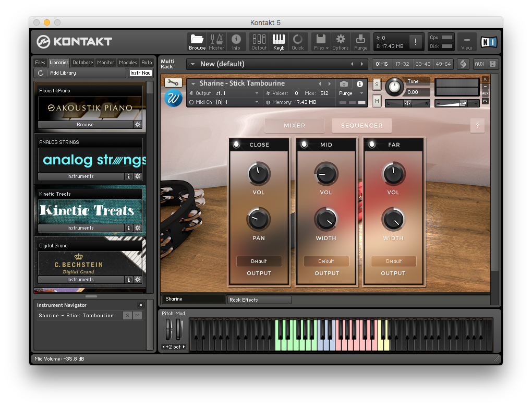Show instrument info with the i icon
The image size is (532, 407).
360,83
